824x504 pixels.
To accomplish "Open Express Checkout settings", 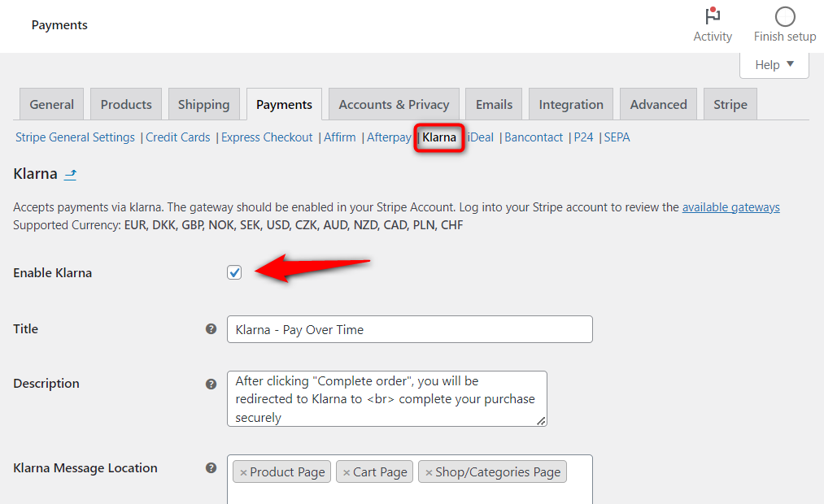I will pos(267,137).
